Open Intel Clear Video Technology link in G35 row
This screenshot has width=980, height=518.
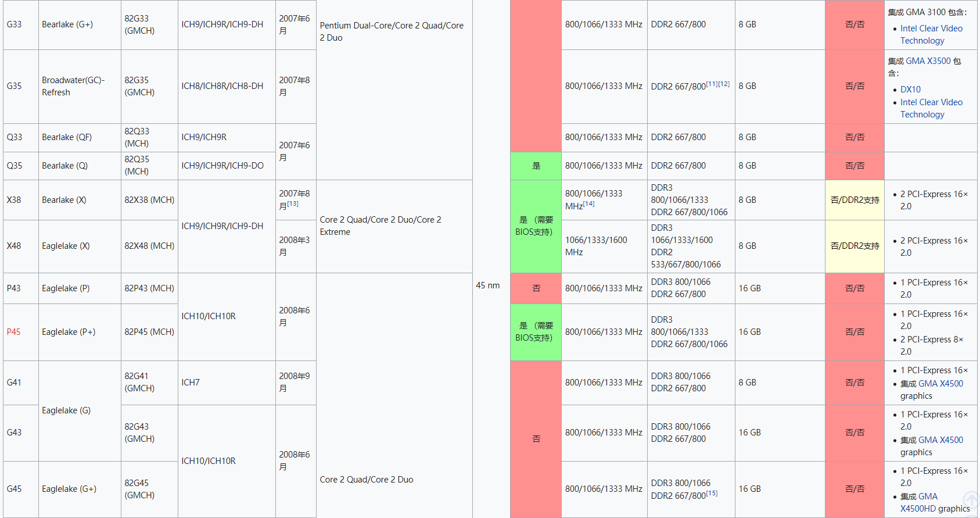(931, 108)
